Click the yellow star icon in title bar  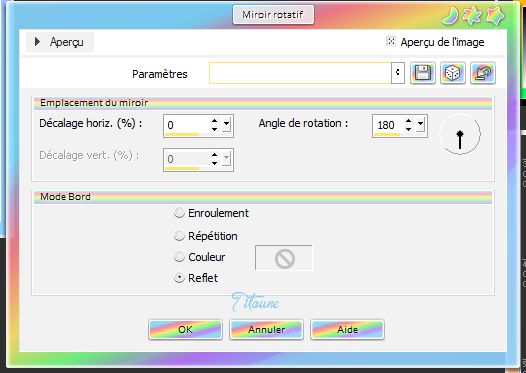coord(495,16)
